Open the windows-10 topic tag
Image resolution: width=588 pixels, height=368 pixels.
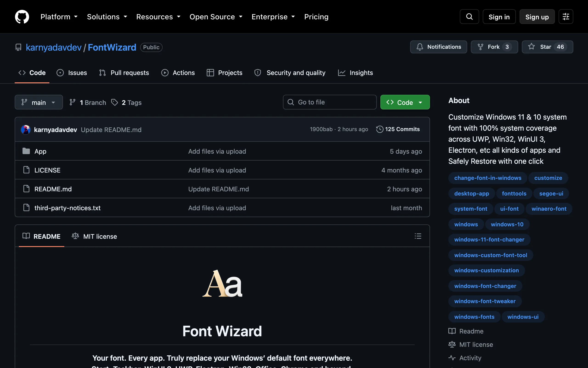(507, 224)
